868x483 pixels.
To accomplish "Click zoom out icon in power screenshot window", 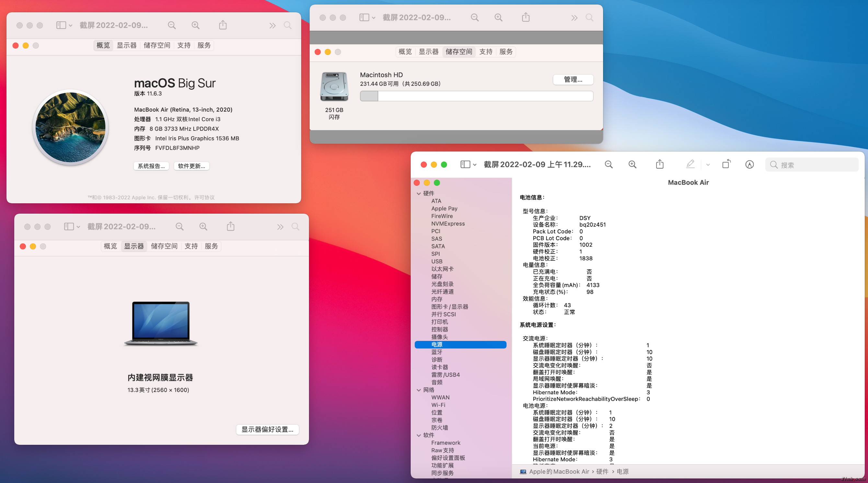I will click(609, 164).
